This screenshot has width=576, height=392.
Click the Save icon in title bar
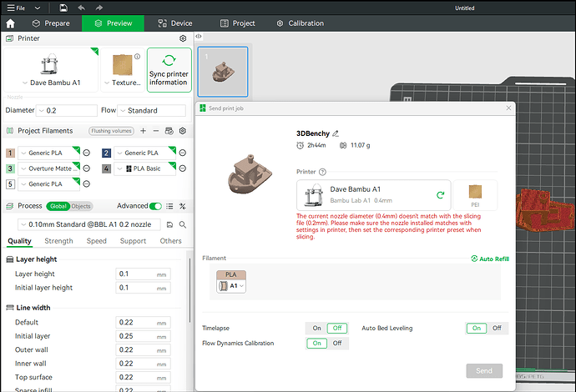63,8
